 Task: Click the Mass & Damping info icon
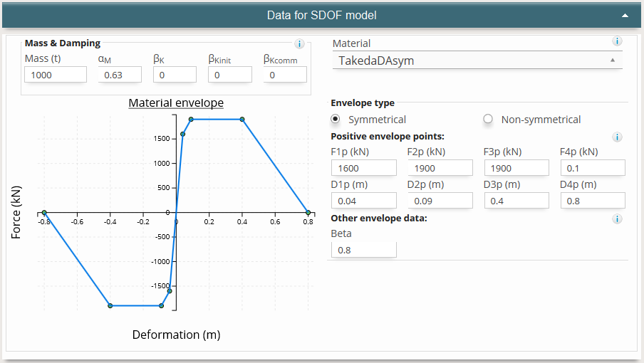(x=299, y=43)
